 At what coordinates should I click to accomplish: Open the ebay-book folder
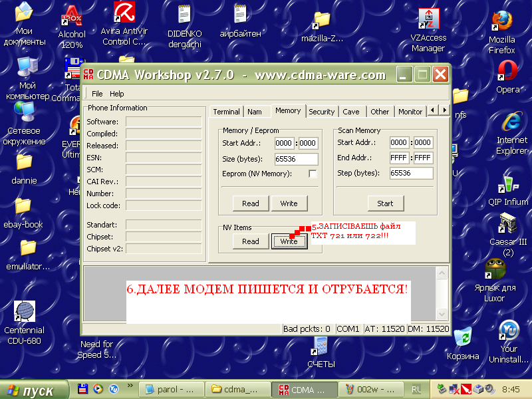coord(23,213)
